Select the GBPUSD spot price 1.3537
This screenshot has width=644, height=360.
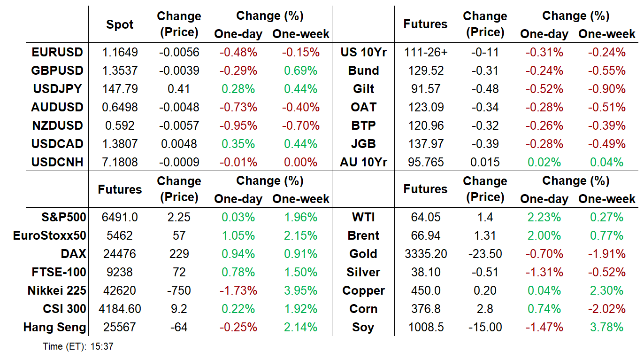(120, 70)
